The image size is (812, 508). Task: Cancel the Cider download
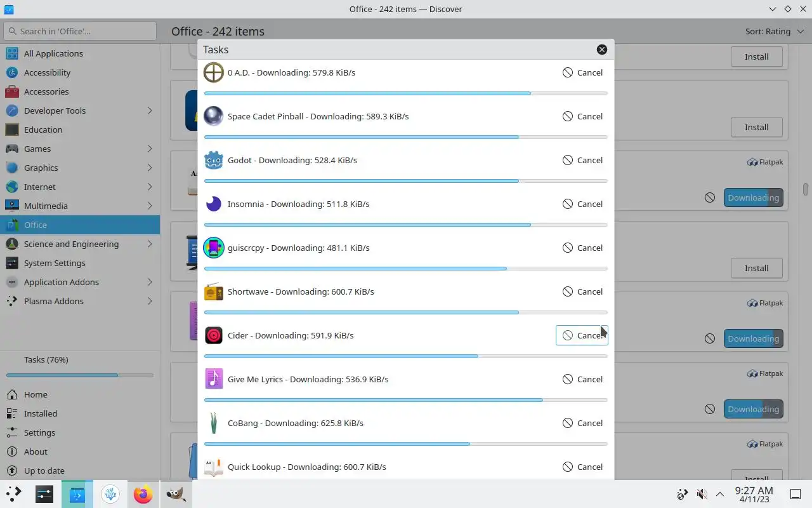(582, 335)
